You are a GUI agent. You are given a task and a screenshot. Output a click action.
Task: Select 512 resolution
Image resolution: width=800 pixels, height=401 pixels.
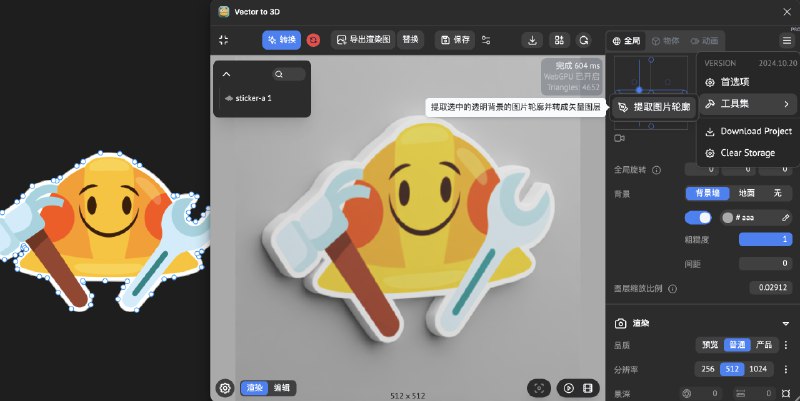pyautogui.click(x=732, y=369)
